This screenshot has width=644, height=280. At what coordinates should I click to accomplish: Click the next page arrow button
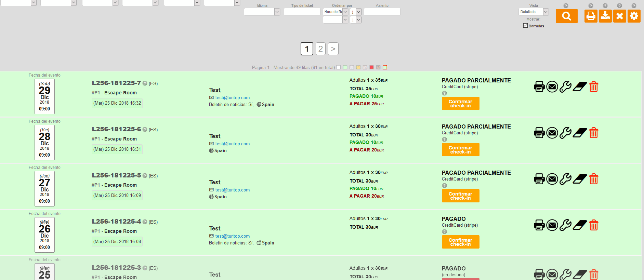[x=333, y=49]
